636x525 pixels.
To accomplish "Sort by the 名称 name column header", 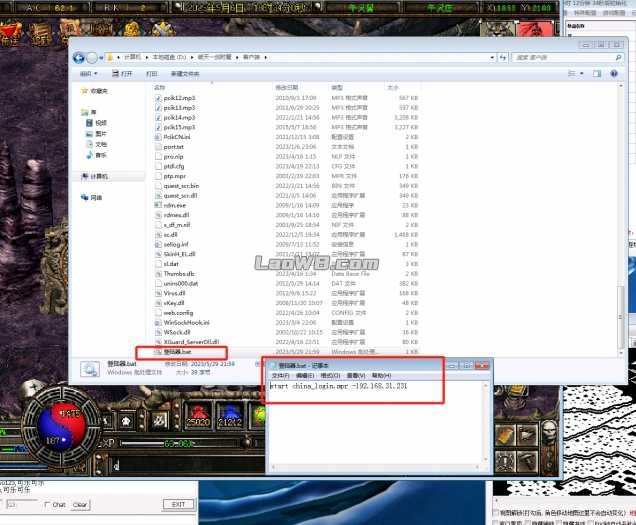I will (159, 87).
